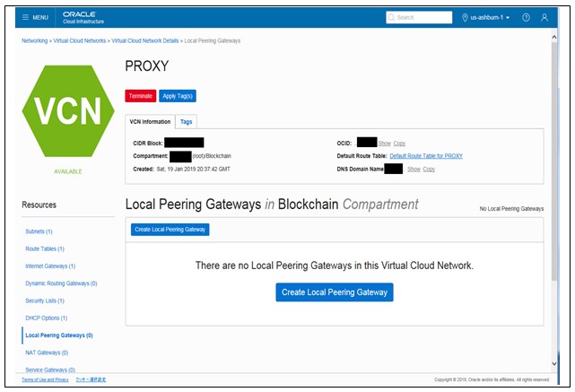Click the location pin icon by us-ashburn-1
Screen dimensions: 575x392
465,17
